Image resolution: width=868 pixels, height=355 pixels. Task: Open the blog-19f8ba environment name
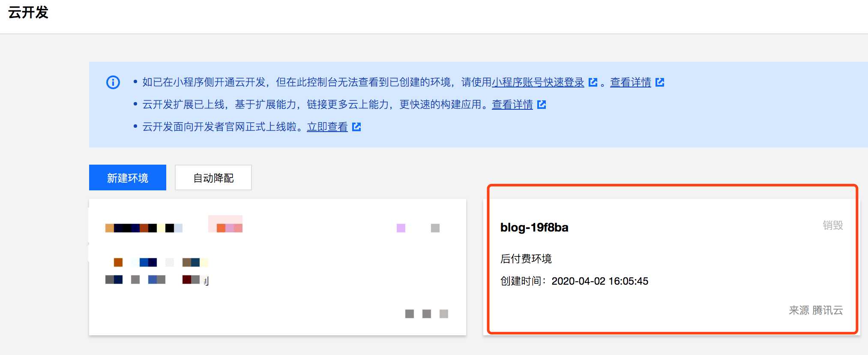534,227
